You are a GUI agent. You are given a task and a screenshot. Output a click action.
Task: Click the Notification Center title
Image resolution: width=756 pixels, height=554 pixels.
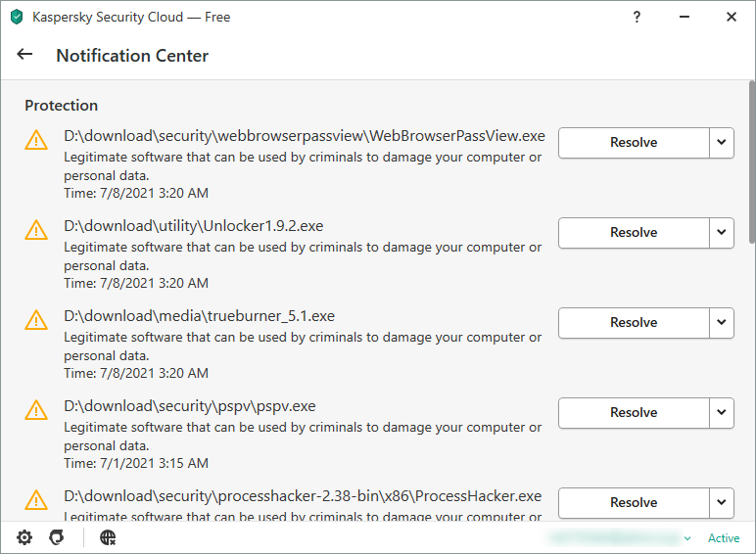tap(132, 56)
